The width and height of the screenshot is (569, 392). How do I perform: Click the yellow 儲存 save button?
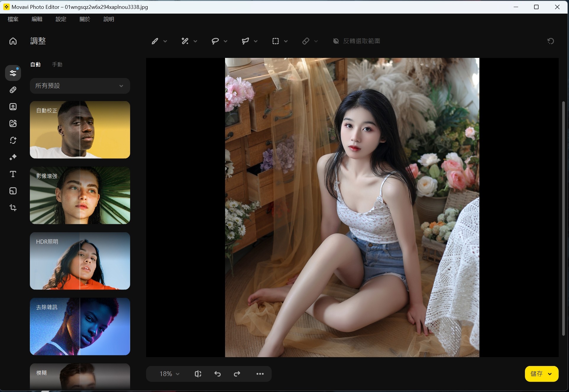tap(536, 374)
